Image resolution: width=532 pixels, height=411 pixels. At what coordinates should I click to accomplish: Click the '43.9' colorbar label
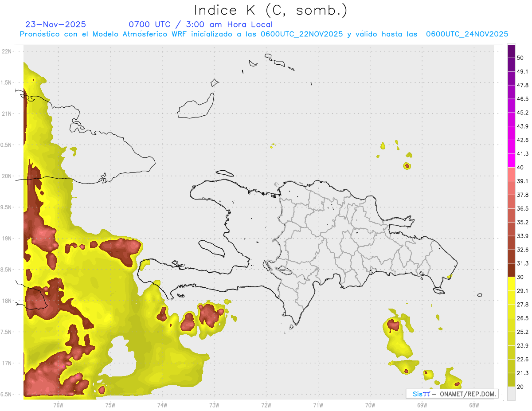click(x=523, y=126)
